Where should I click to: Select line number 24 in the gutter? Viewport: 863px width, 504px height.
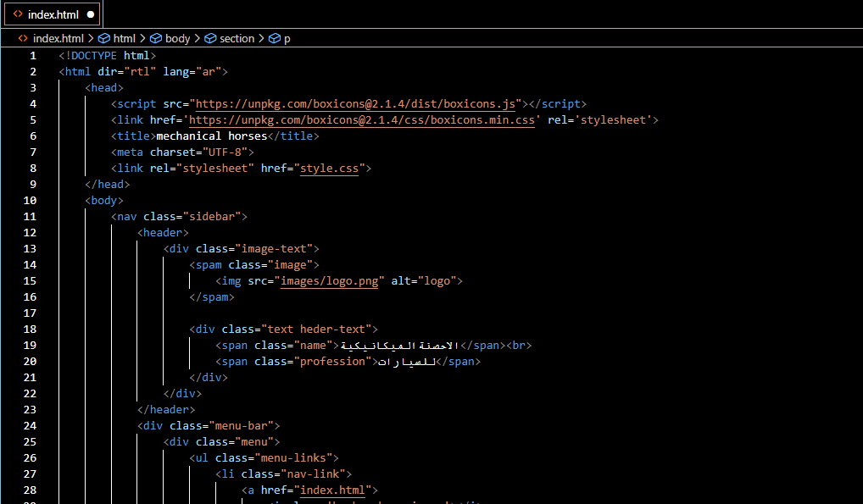click(x=30, y=426)
